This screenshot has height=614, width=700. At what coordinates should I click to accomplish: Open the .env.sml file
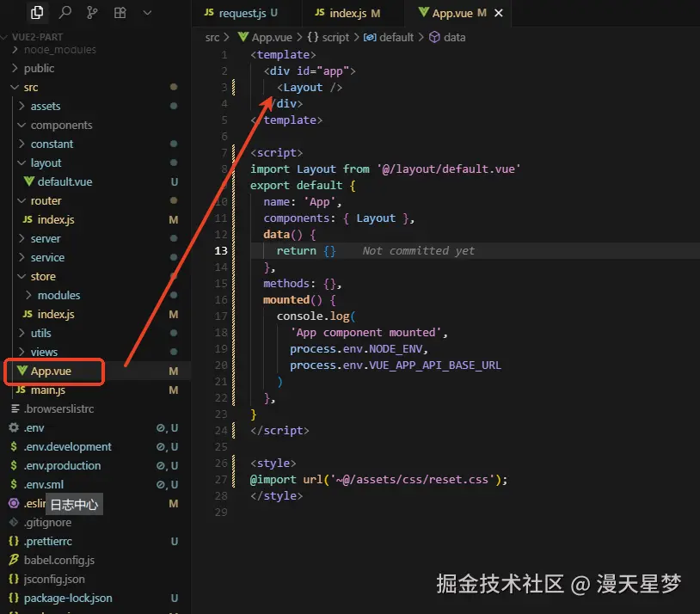click(43, 484)
